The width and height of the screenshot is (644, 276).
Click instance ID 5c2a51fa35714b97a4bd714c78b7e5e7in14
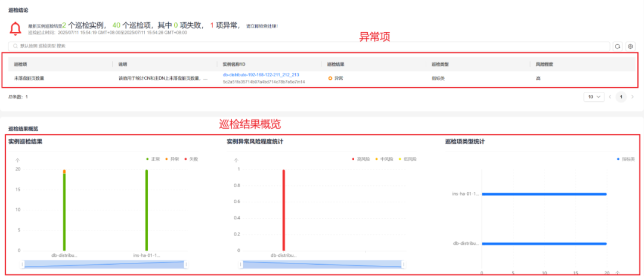[x=264, y=82]
